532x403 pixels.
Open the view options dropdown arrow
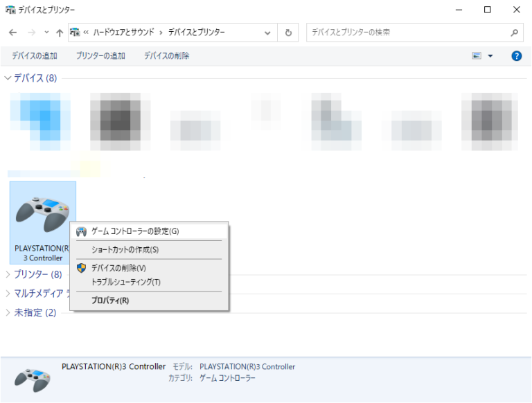pyautogui.click(x=490, y=56)
